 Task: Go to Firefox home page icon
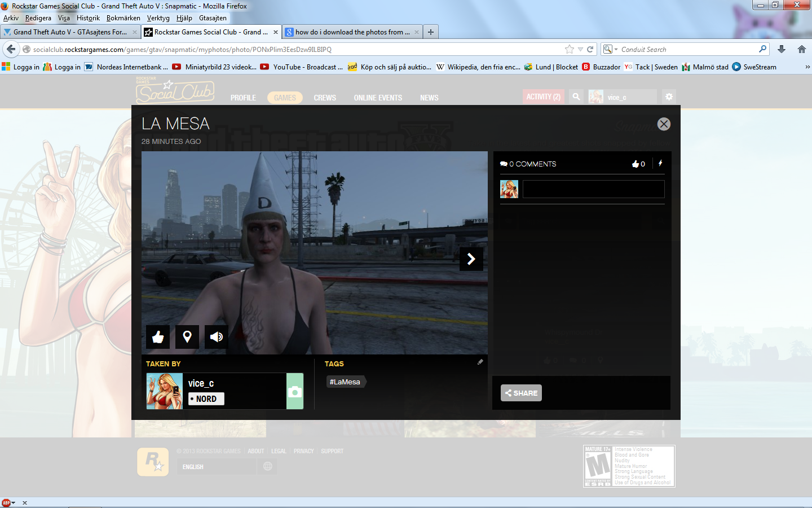802,49
